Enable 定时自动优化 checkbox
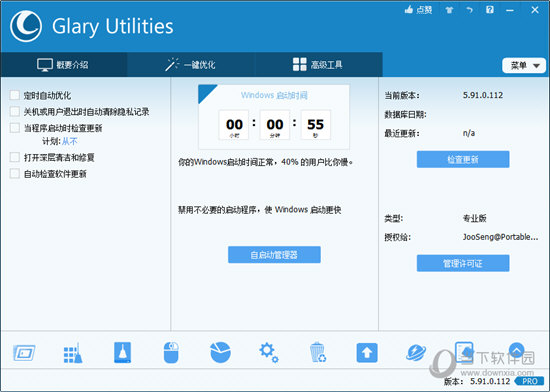Image resolution: width=550 pixels, height=392 pixels. 15,95
